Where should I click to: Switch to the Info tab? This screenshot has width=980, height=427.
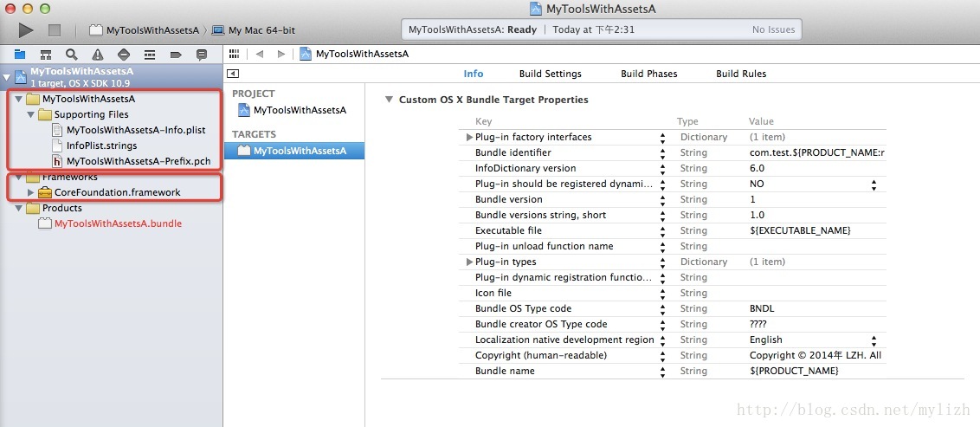474,74
